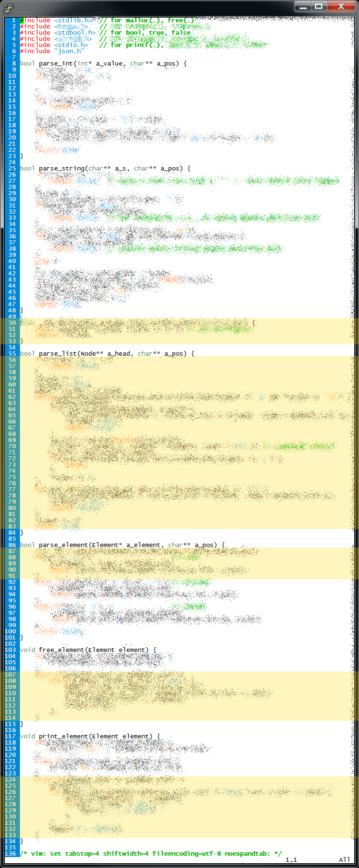The image size is (359, 868).
Task: Maximize the terminal window
Action: point(319,6)
